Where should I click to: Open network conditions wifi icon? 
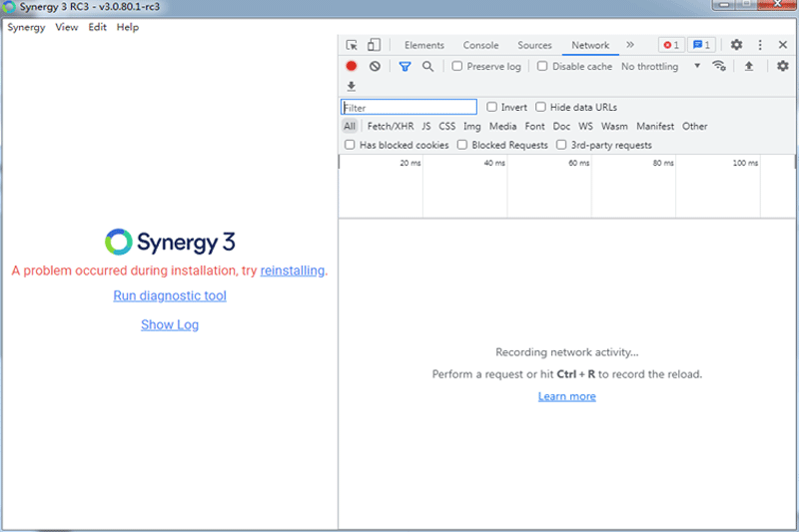click(x=719, y=66)
